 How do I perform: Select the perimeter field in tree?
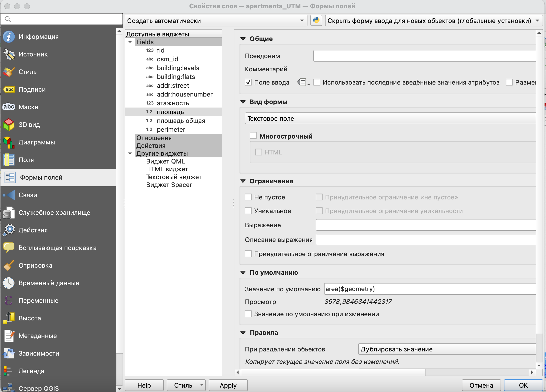coord(171,130)
